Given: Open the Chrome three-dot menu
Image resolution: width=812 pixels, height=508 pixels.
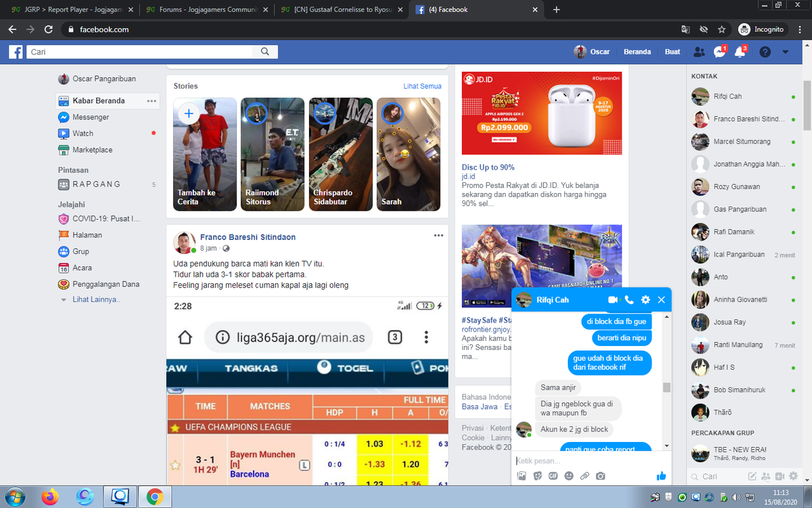Looking at the screenshot, I should [799, 29].
